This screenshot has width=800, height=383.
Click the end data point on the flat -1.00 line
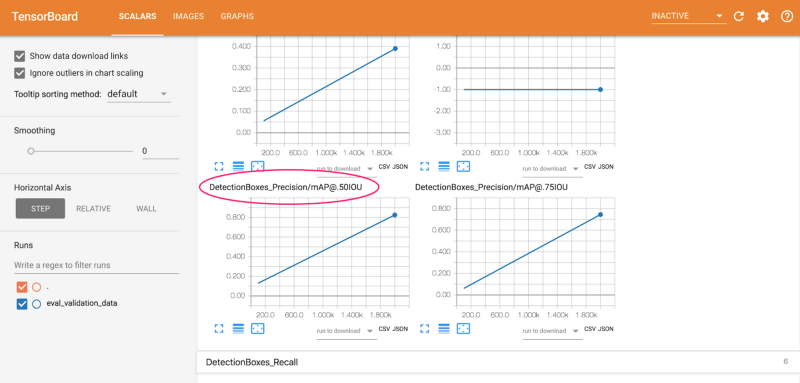tap(601, 89)
